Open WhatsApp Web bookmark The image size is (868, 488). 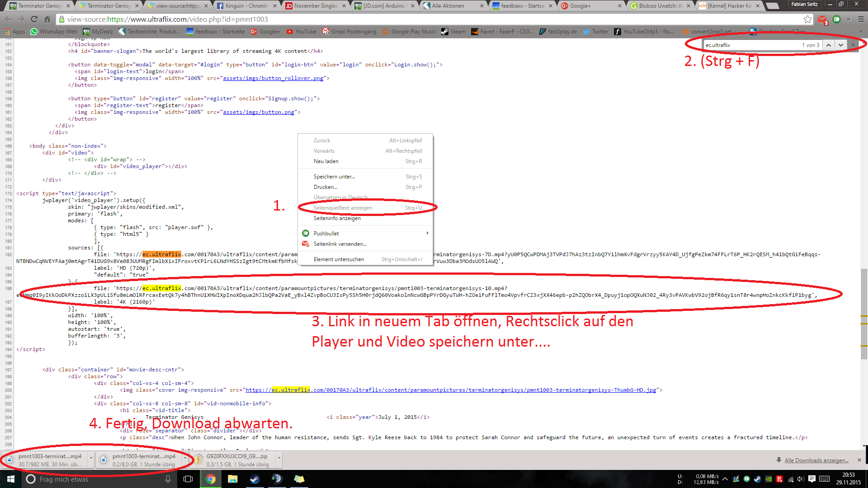tap(54, 32)
